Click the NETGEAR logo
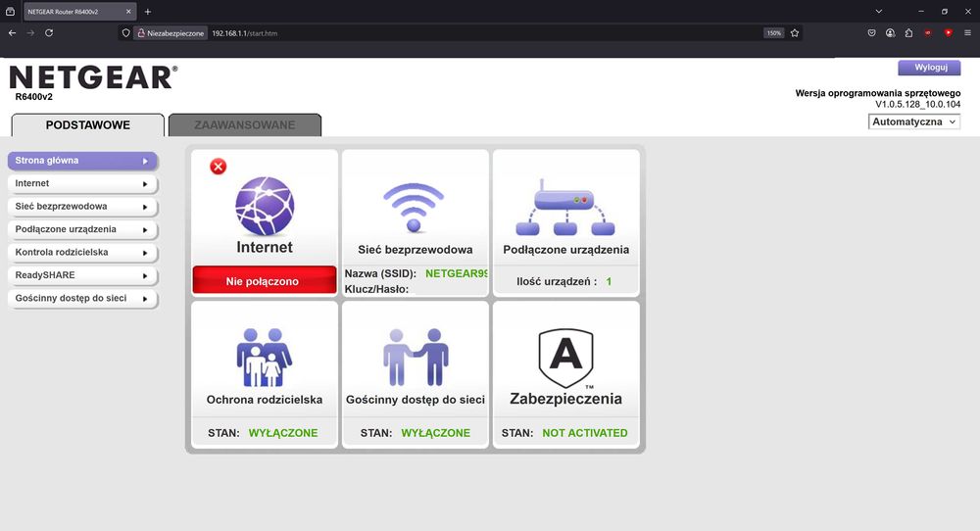Viewport: 980px width, 531px height. [93, 77]
